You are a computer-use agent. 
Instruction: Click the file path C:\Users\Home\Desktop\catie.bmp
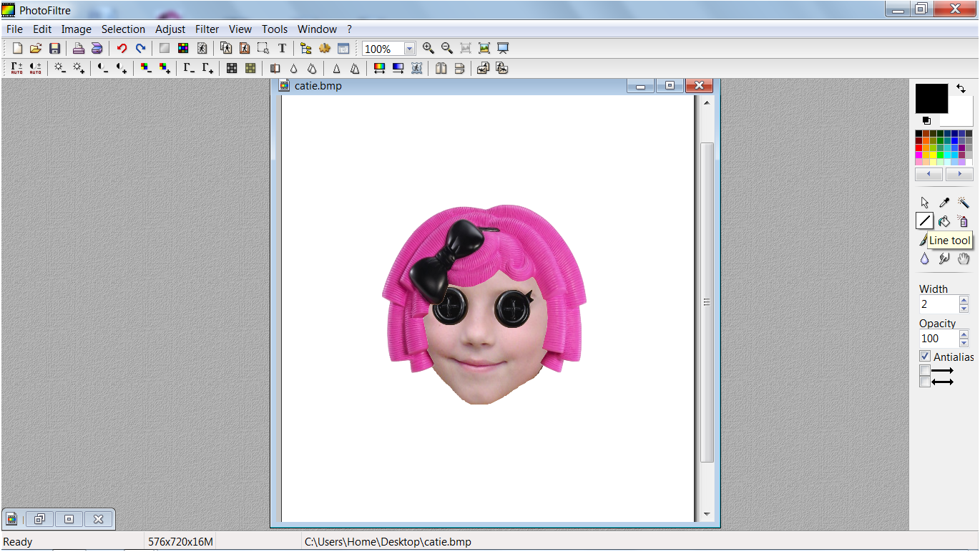[x=388, y=542]
